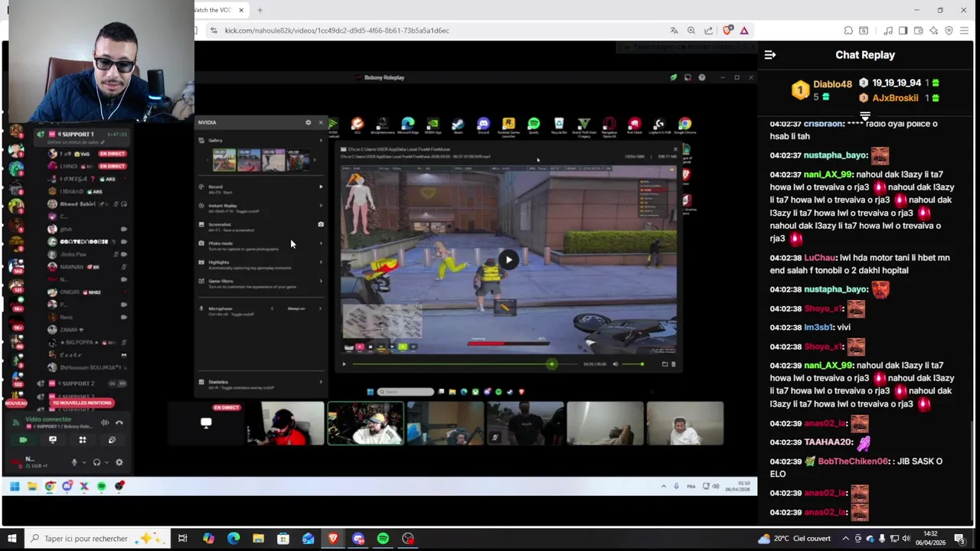Screen dimensions: 980x551
Task: Click 19_19_19_94 in chat leaderboard
Action: [x=896, y=83]
